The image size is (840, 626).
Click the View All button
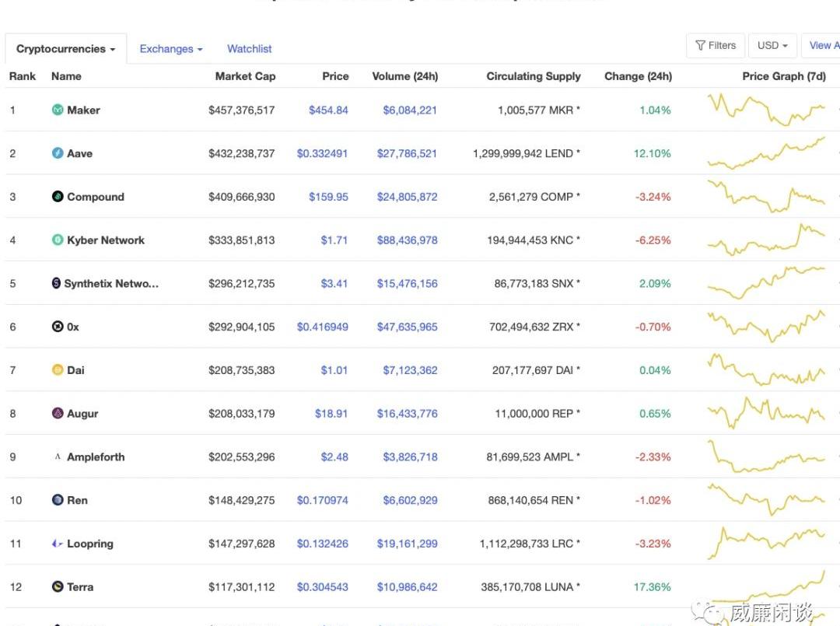[821, 46]
